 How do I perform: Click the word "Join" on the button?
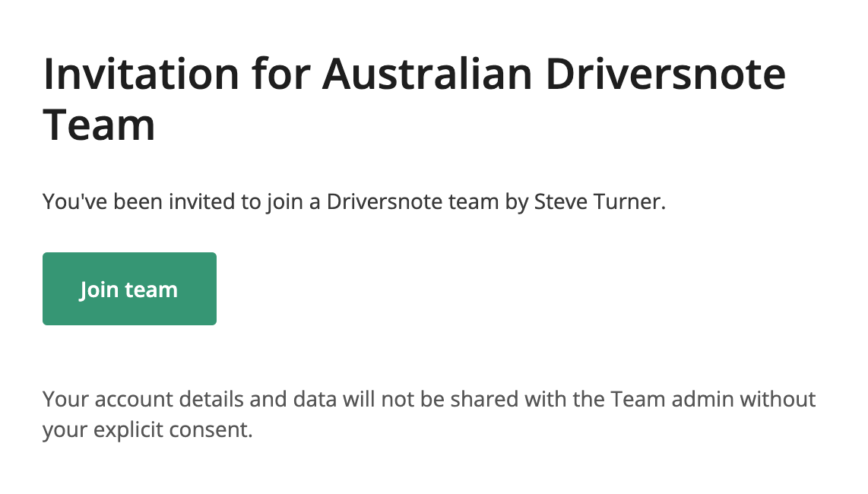[99, 290]
